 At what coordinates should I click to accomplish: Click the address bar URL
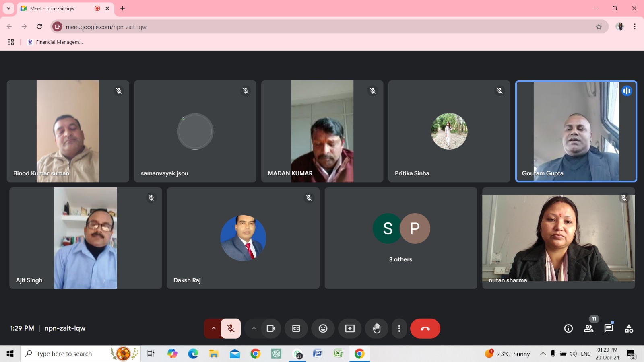click(106, 27)
